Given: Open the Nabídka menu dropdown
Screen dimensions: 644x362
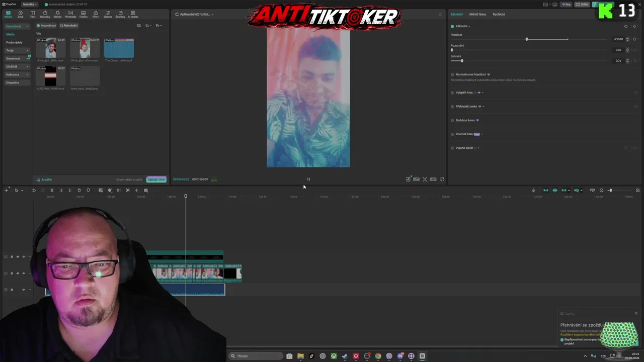Looking at the screenshot, I should pyautogui.click(x=29, y=5).
